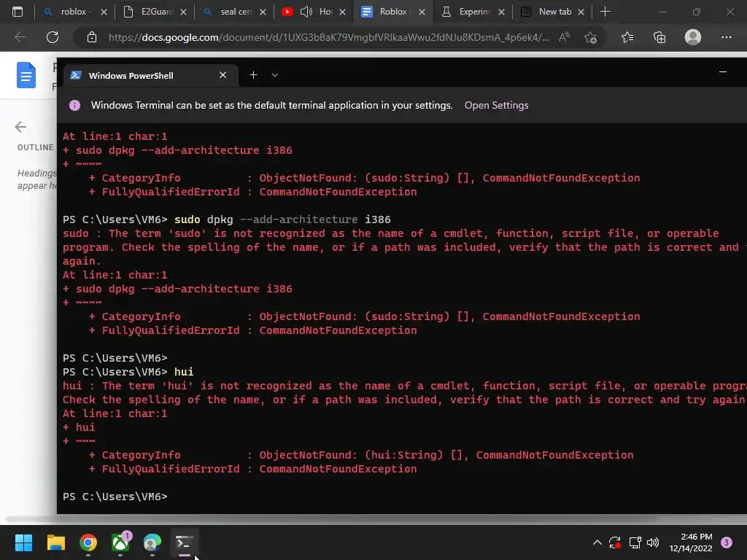
Task: Open the volume control tray icon
Action: (x=653, y=542)
